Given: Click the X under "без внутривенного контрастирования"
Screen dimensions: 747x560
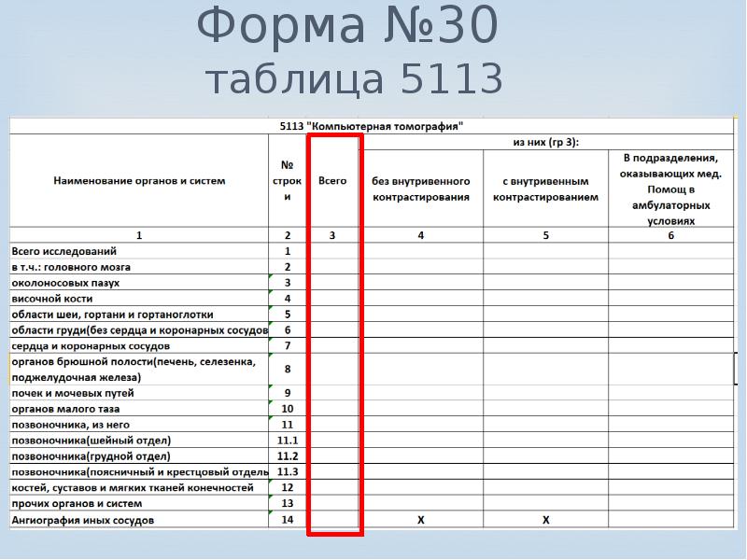Looking at the screenshot, I should tap(421, 520).
